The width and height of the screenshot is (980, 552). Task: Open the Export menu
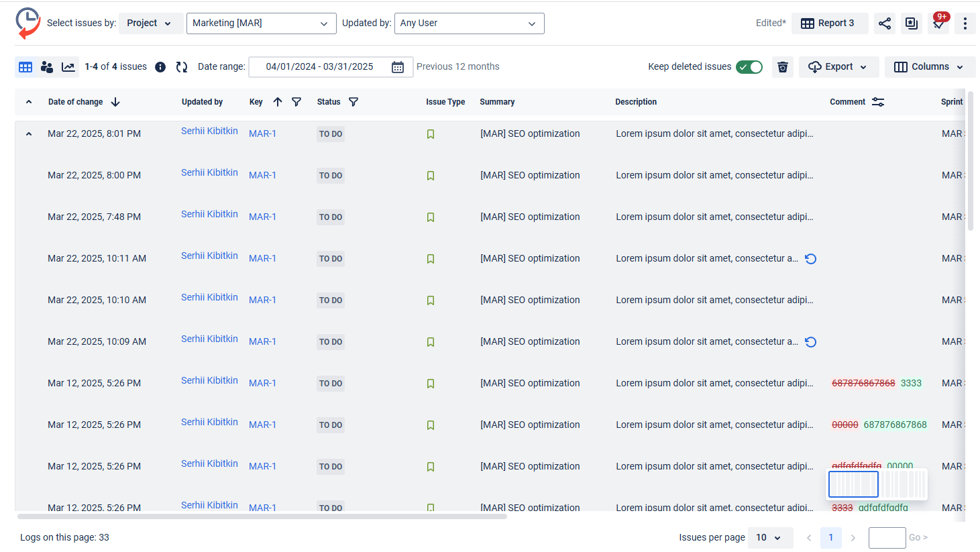point(838,67)
